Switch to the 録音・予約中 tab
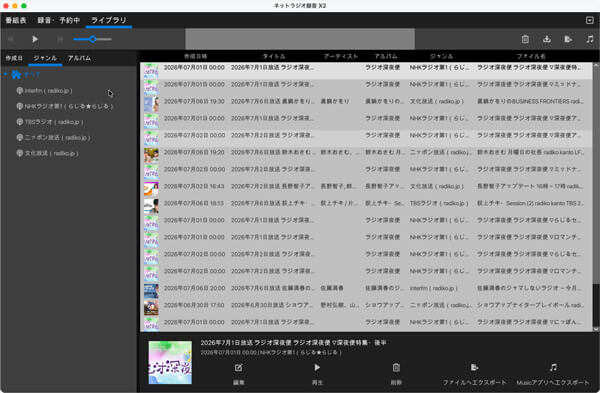The width and height of the screenshot is (600, 393). [x=58, y=20]
